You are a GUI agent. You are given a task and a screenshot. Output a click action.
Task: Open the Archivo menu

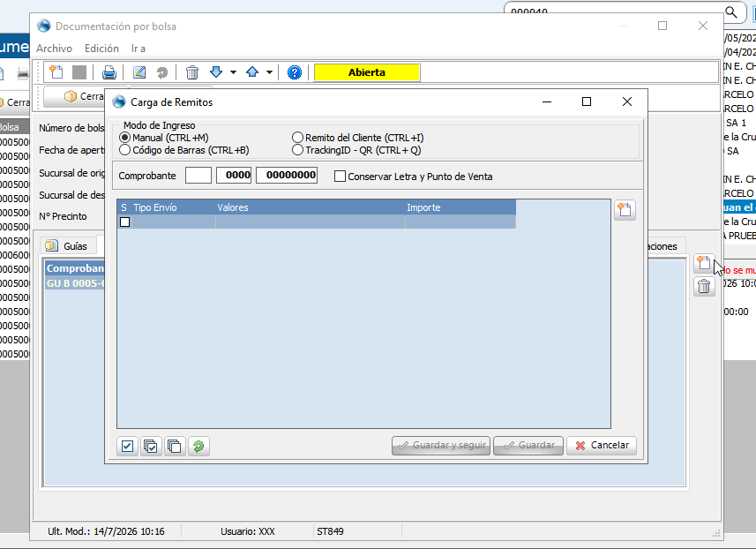point(54,49)
